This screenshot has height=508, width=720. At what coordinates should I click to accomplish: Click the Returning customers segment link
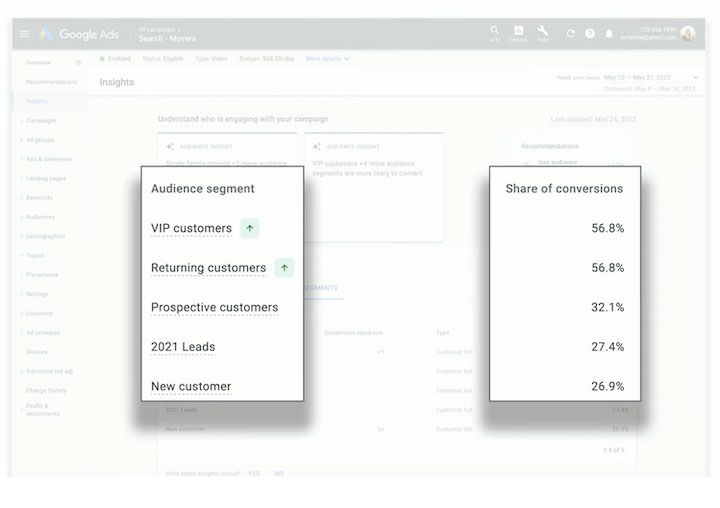pos(208,268)
